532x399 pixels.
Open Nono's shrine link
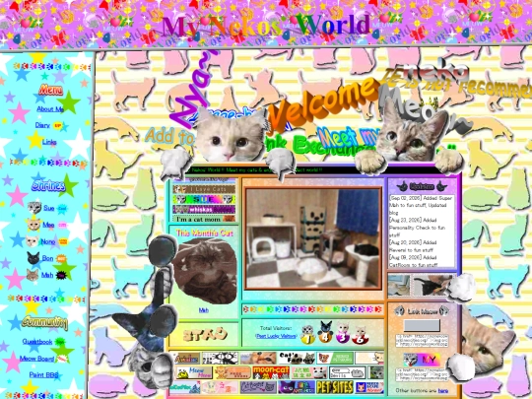click(48, 241)
